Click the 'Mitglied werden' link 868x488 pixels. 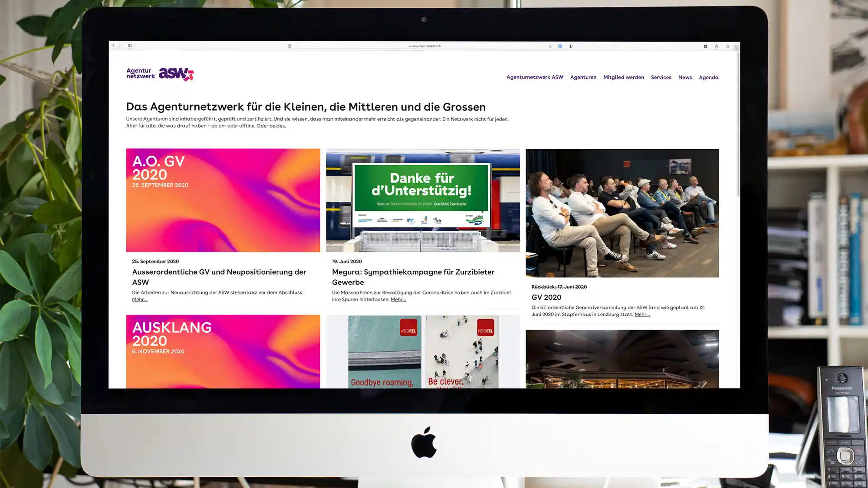[x=624, y=77]
